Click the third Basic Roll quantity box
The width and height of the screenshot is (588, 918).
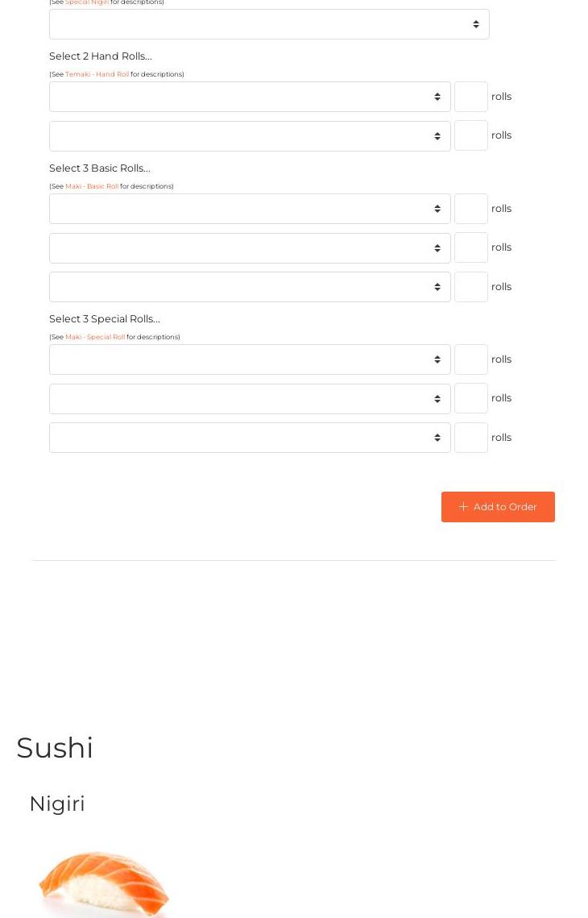471,287
